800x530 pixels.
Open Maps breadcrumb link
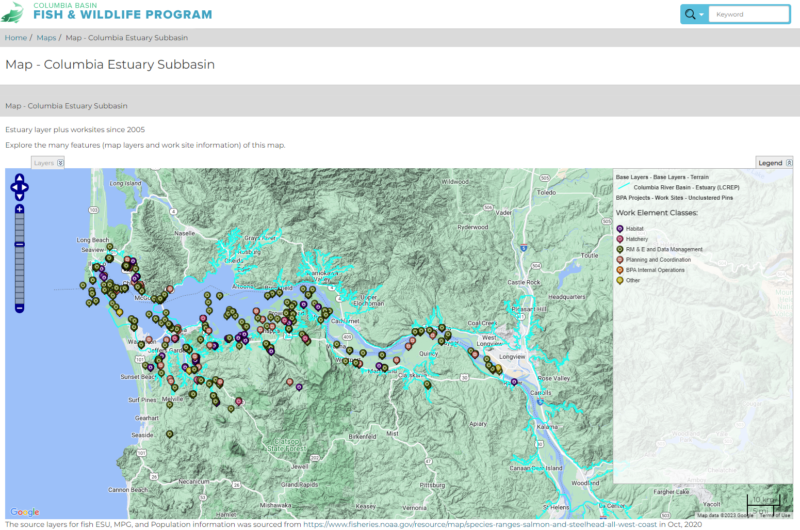click(46, 38)
